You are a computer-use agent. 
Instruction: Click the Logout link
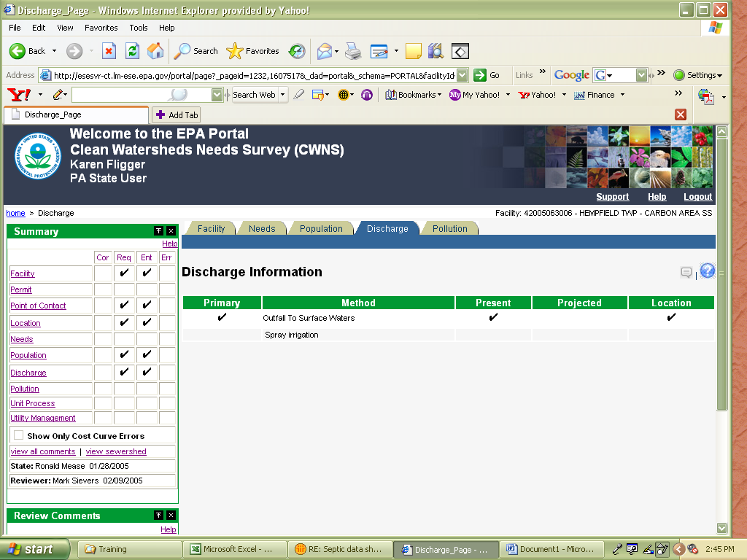point(697,197)
